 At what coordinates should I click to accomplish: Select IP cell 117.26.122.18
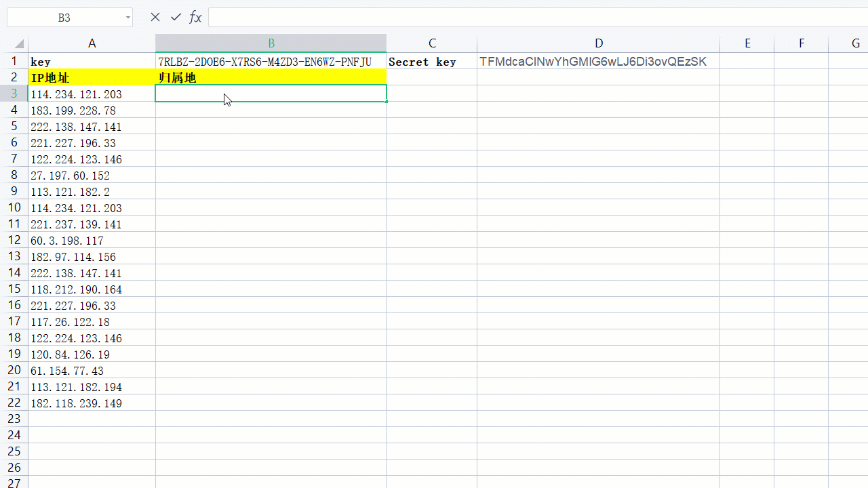coord(92,321)
